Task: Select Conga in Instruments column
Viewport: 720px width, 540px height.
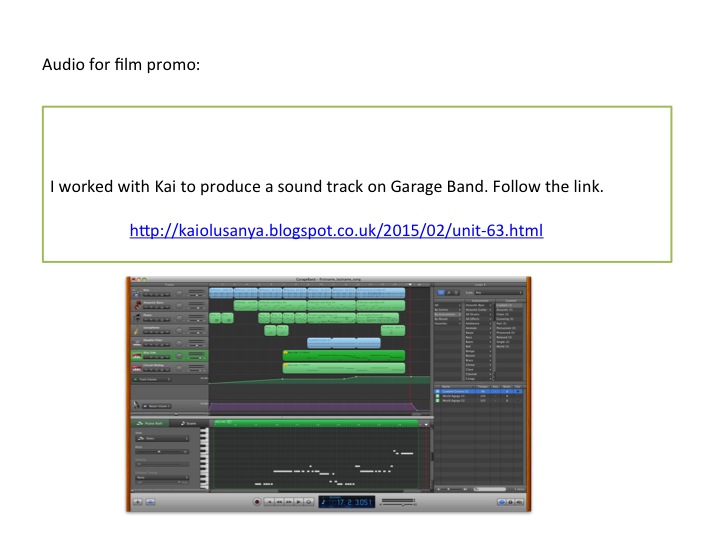Action: click(478, 378)
